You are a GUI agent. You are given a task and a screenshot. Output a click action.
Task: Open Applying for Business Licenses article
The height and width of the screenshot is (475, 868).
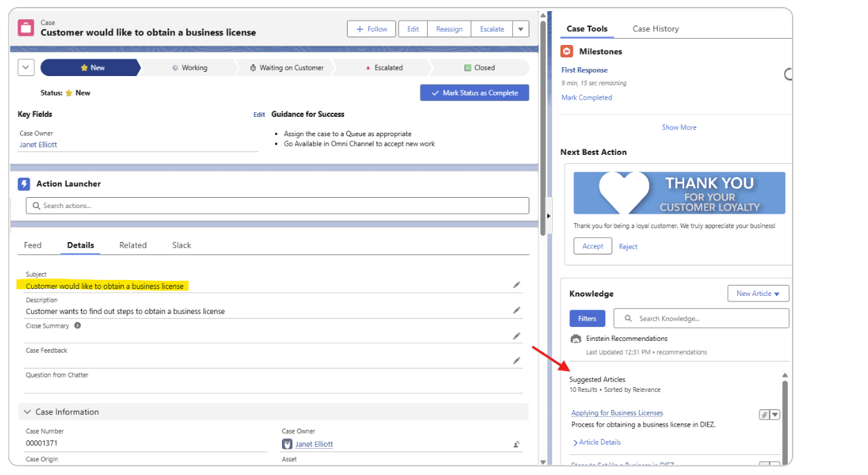click(617, 413)
